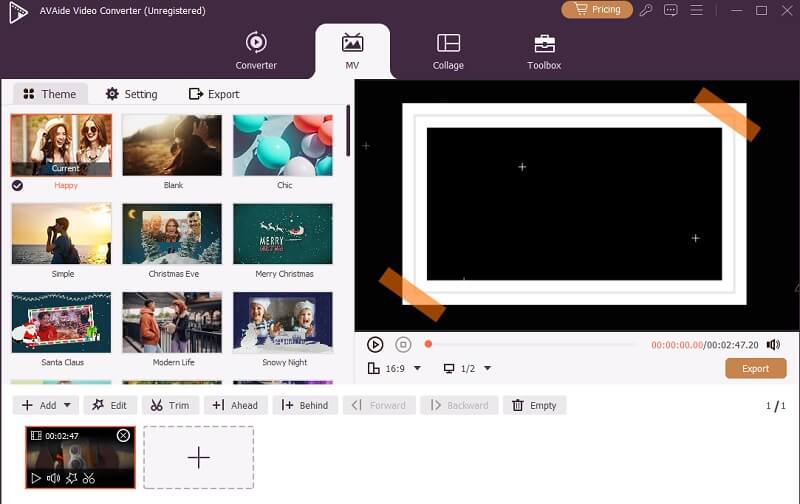Mute the preview volume speaker icon
This screenshot has width=800, height=504.
tap(773, 344)
